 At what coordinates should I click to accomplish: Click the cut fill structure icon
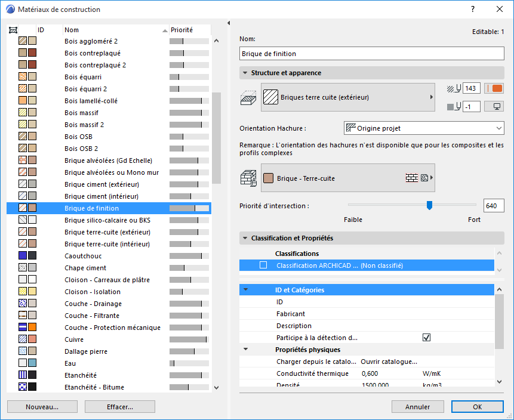(x=248, y=98)
